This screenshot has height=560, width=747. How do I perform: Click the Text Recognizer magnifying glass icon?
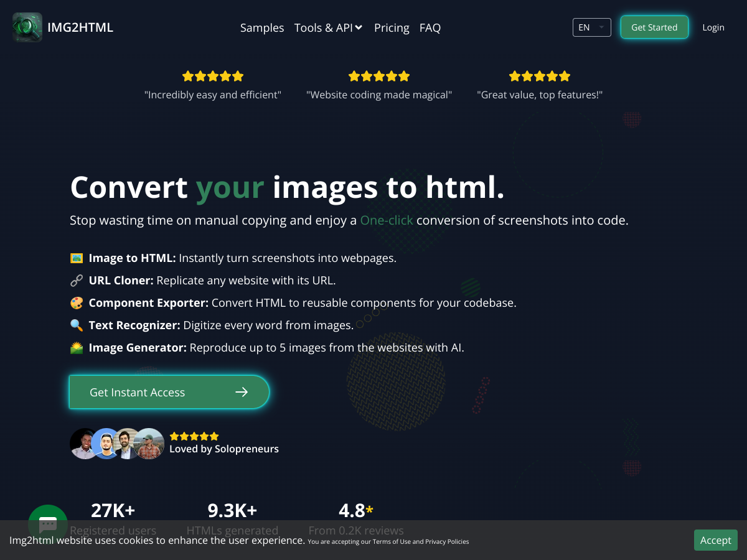pyautogui.click(x=77, y=325)
